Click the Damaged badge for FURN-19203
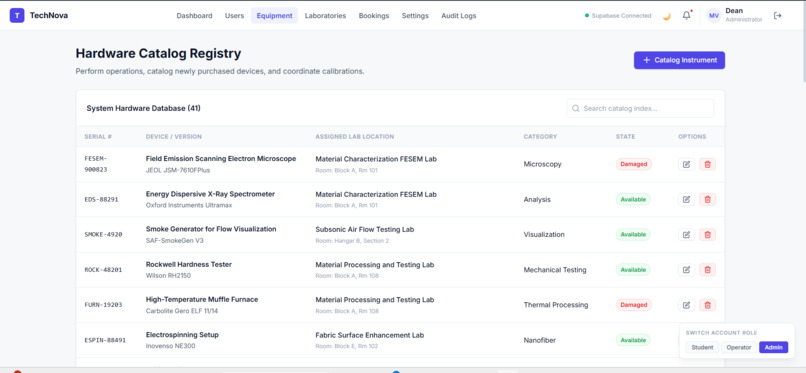This screenshot has height=373, width=806. point(634,305)
